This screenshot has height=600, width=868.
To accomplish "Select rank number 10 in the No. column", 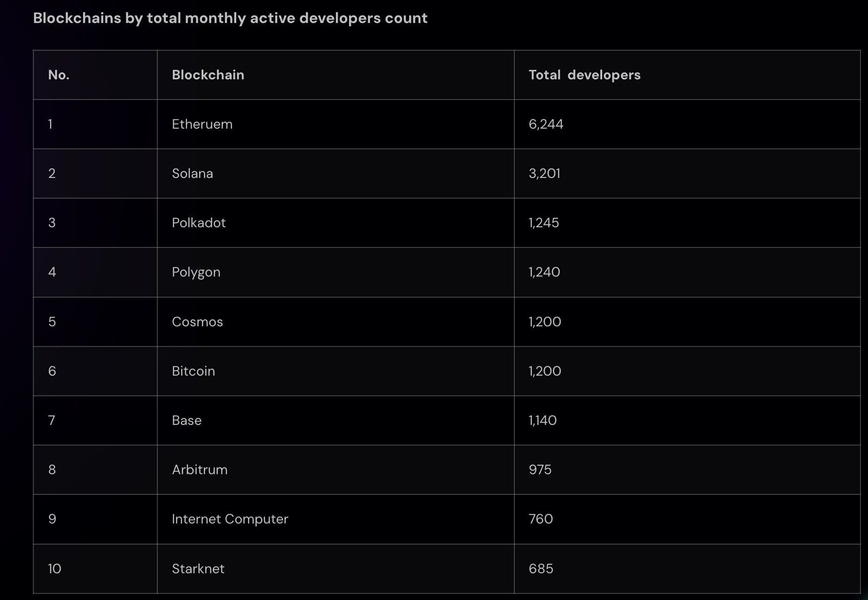I will tap(54, 569).
